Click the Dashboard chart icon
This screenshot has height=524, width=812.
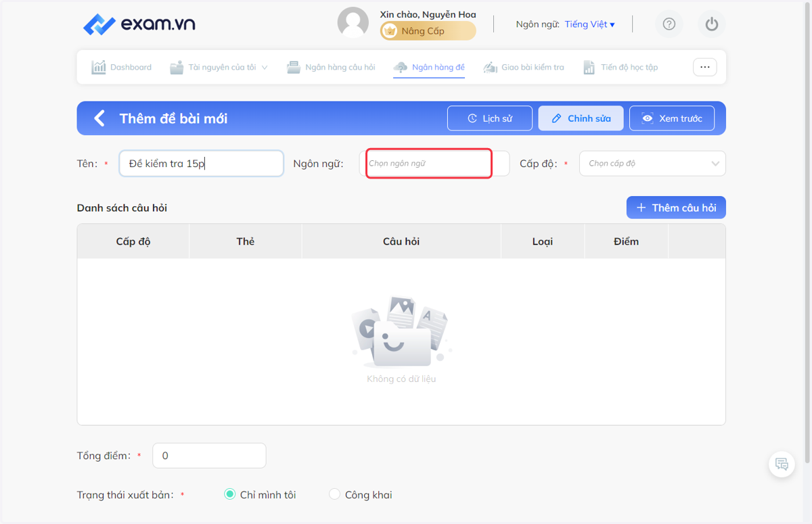[99, 67]
